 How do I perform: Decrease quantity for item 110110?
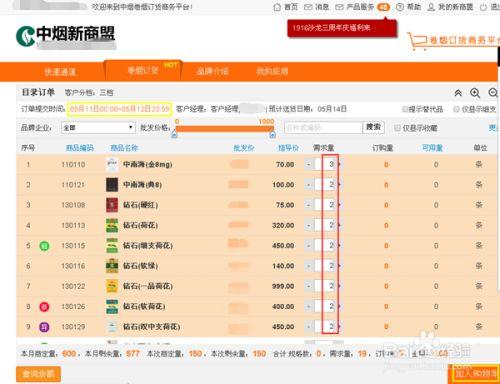tap(309, 164)
